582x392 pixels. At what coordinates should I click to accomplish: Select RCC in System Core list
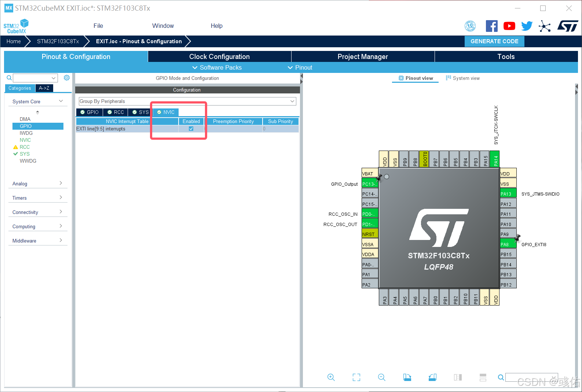click(25, 147)
